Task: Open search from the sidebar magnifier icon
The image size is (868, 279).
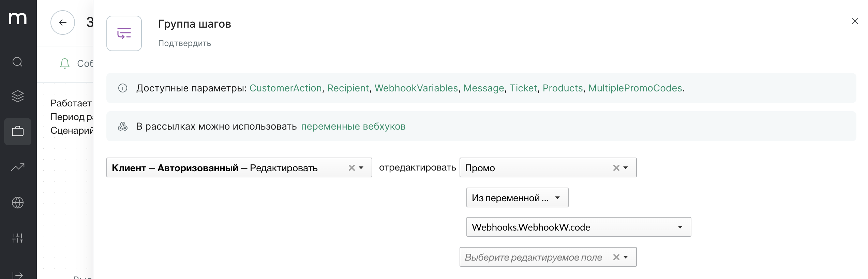Action: 17,62
